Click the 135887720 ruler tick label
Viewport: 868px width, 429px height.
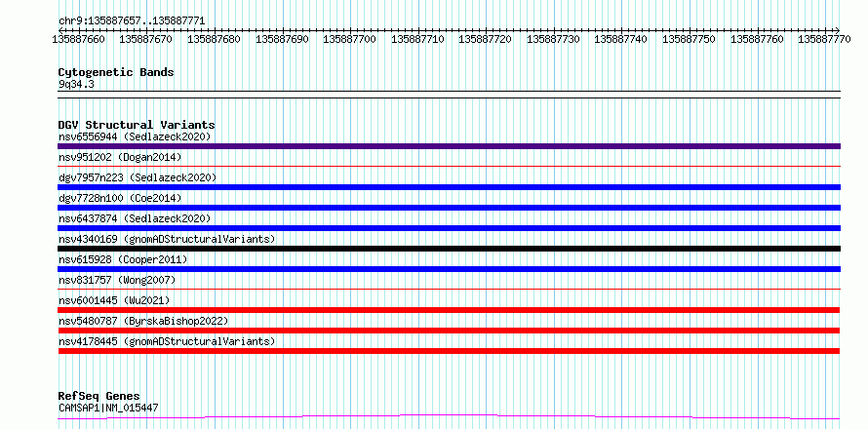[486, 39]
